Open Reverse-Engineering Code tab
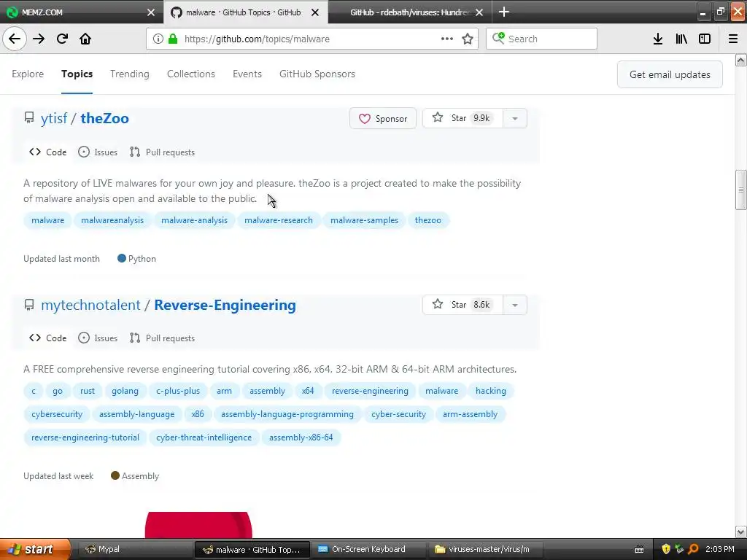 (47, 338)
